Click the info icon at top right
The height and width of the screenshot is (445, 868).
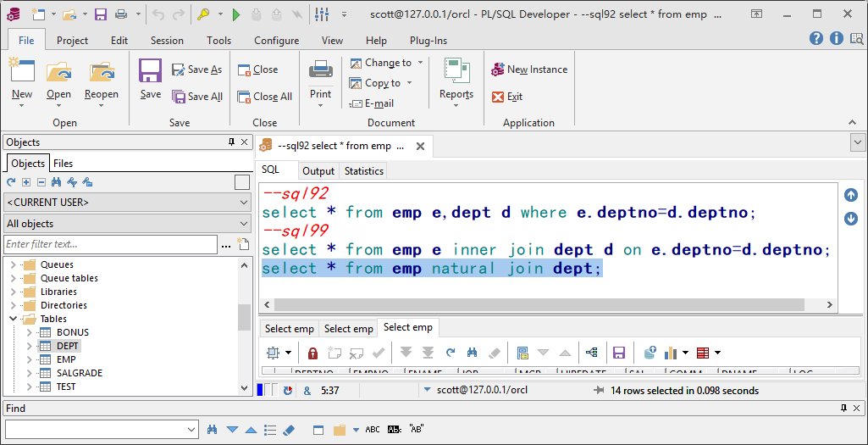pyautogui.click(x=837, y=38)
